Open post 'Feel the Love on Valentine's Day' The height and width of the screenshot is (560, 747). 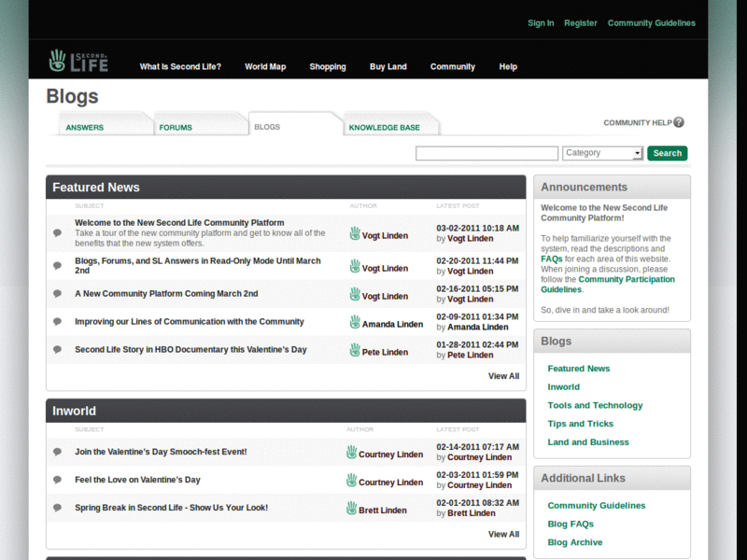(x=137, y=480)
